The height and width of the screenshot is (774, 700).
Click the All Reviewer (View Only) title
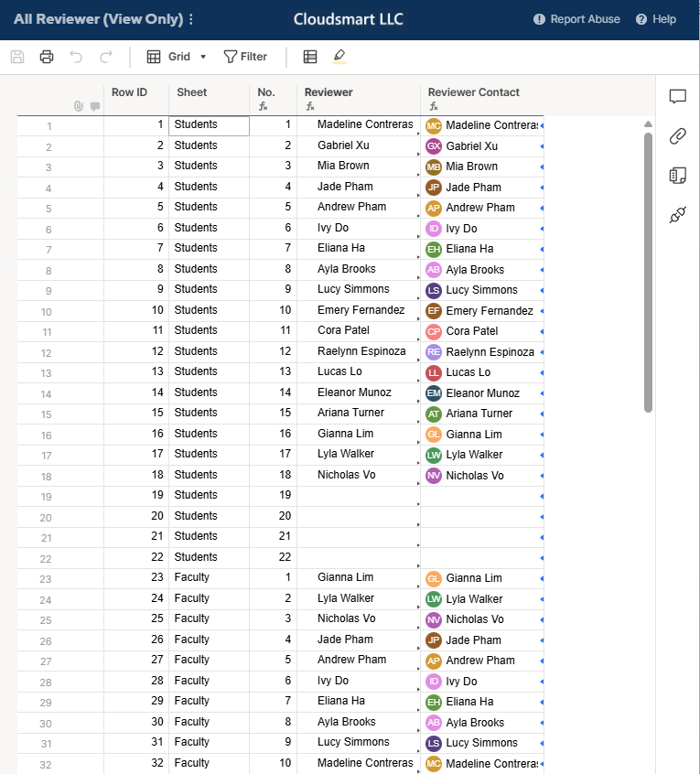click(98, 19)
